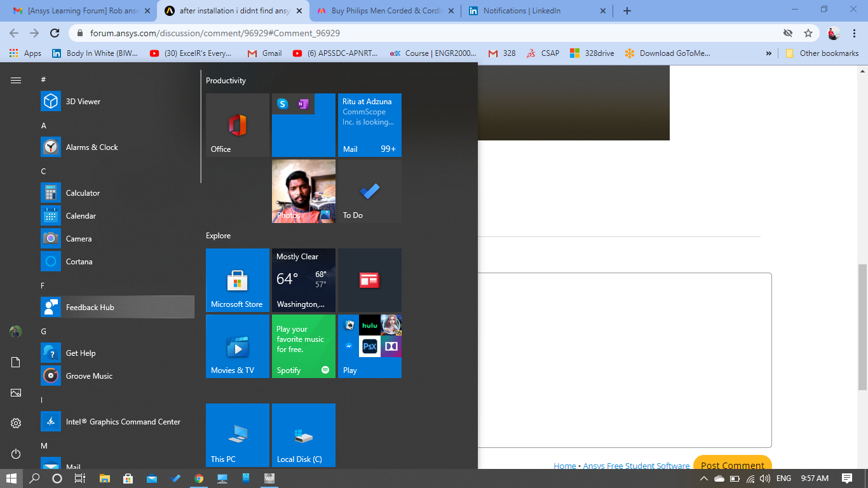Click inside the comment text box

coord(625,360)
